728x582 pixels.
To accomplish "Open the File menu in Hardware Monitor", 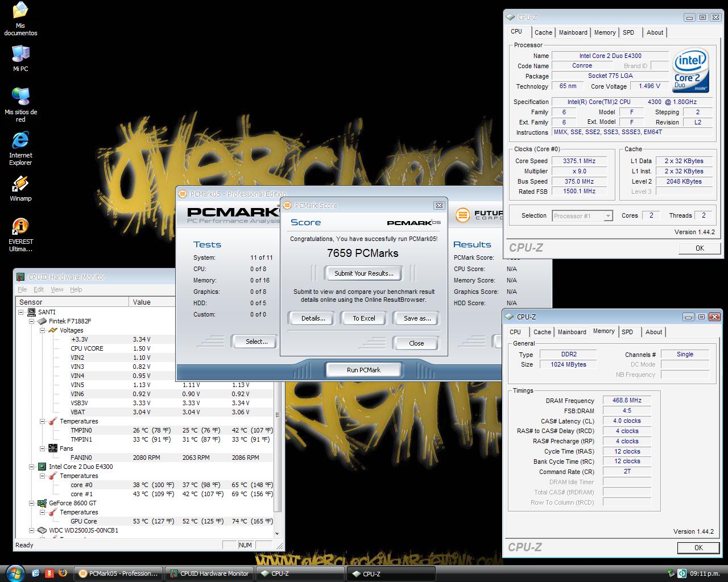I will (22, 289).
